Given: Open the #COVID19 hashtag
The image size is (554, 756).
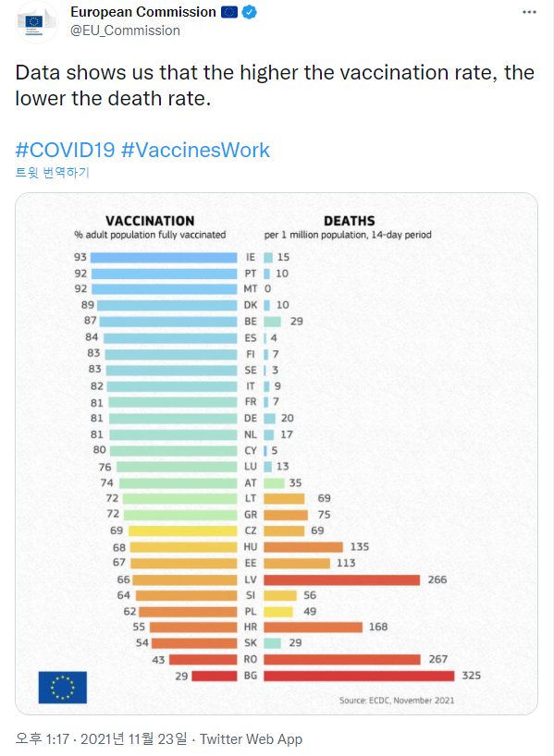Looking at the screenshot, I should pos(65,150).
